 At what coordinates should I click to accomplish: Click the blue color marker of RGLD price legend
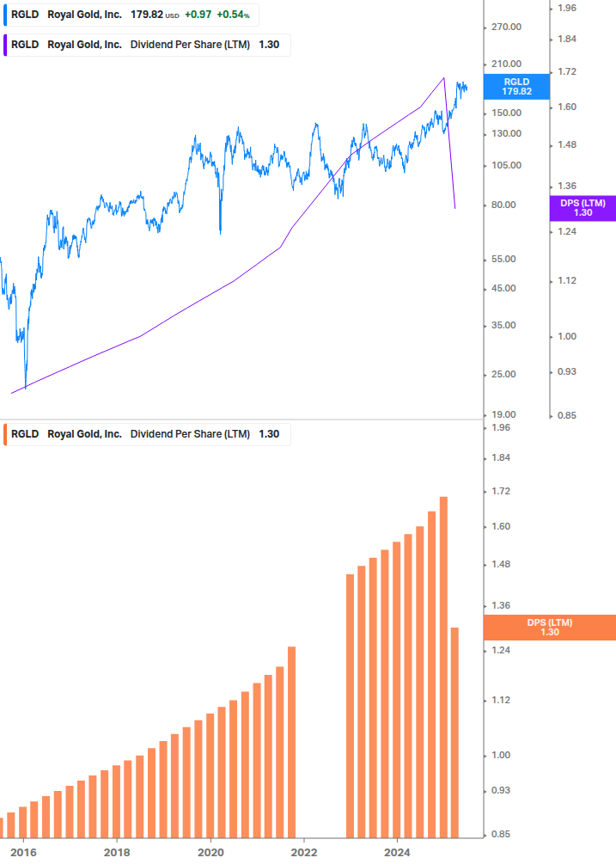[5, 15]
